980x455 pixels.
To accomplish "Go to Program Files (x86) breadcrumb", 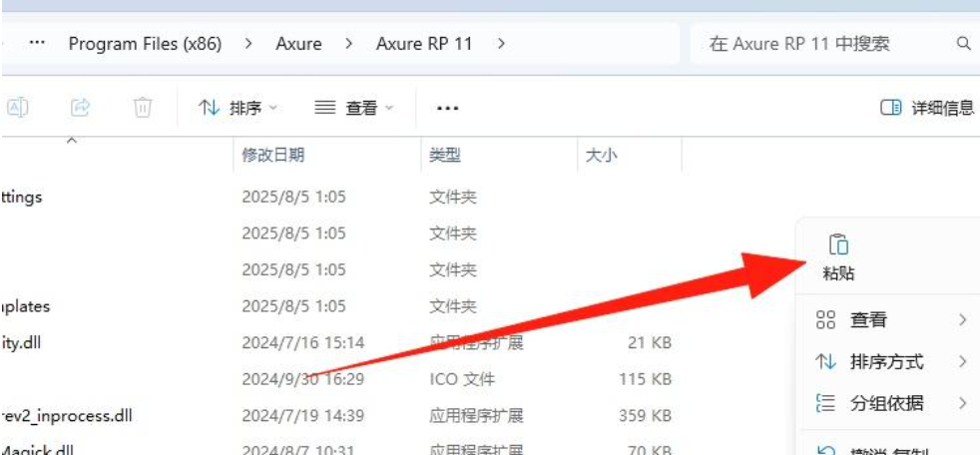I will coord(145,44).
